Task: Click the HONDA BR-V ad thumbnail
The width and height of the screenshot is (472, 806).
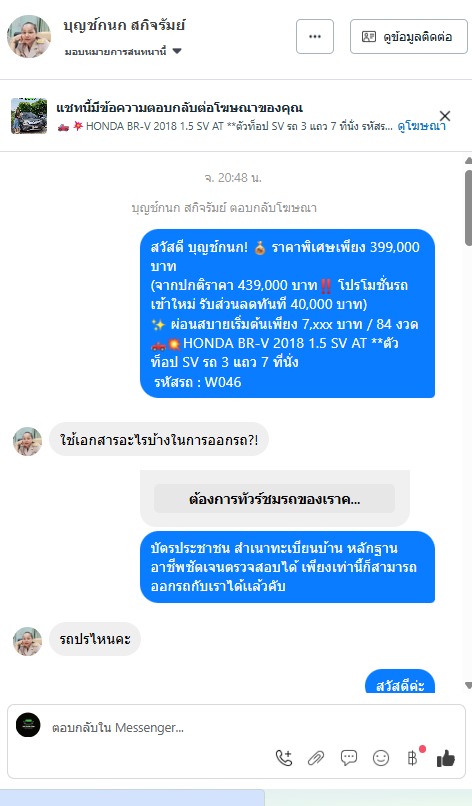Action: tap(29, 116)
